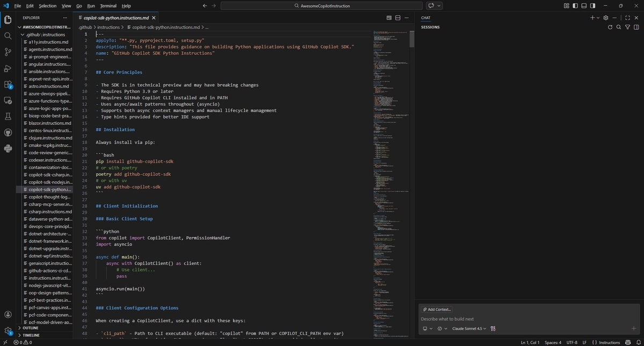The width and height of the screenshot is (644, 346).
Task: Click the Open Preview icon in editor toolbar
Action: pyautogui.click(x=389, y=18)
